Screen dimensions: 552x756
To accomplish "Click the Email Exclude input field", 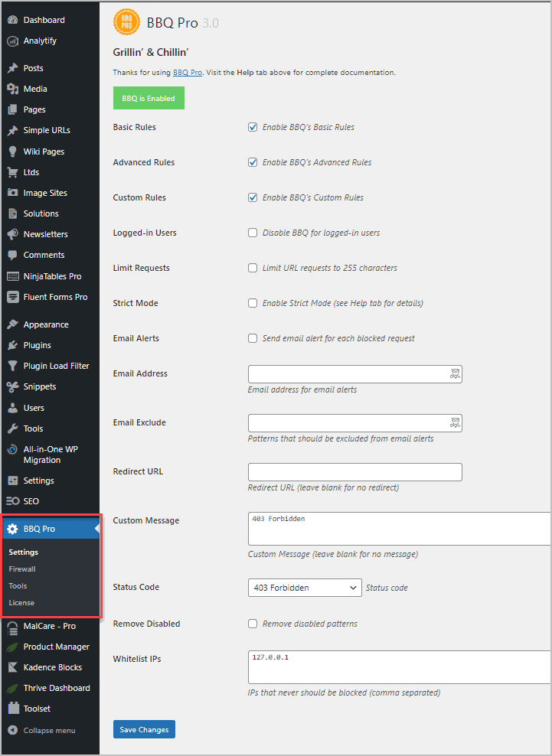I will point(355,423).
